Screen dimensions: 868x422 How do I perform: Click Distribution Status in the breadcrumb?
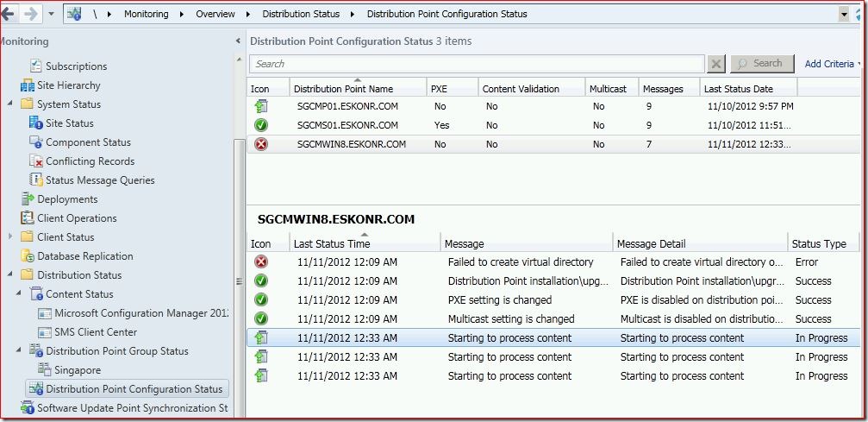[300, 14]
